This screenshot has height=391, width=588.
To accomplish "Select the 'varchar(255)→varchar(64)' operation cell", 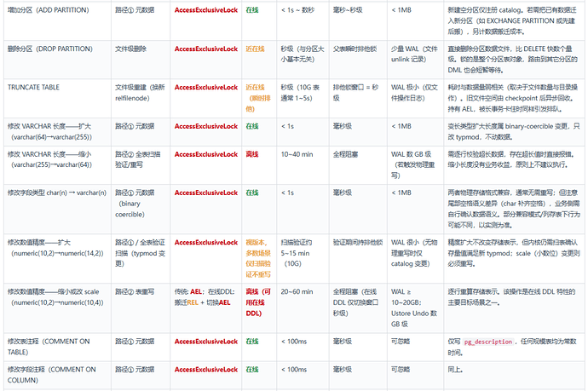I will (x=57, y=165).
